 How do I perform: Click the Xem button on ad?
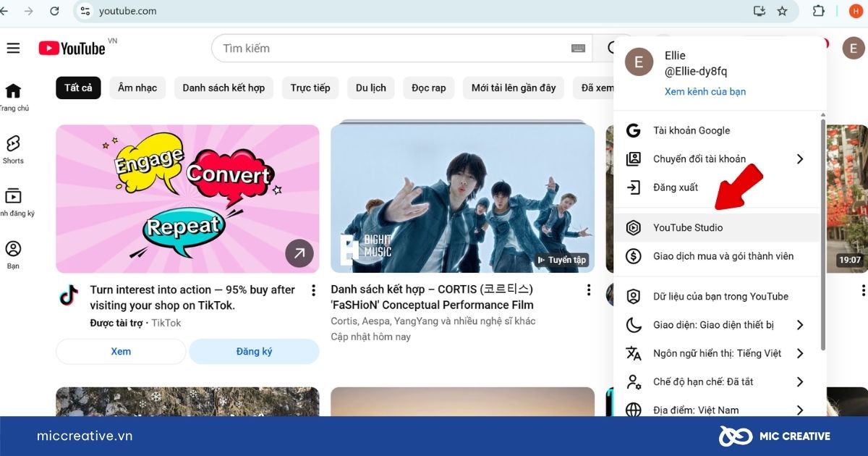pyautogui.click(x=121, y=351)
